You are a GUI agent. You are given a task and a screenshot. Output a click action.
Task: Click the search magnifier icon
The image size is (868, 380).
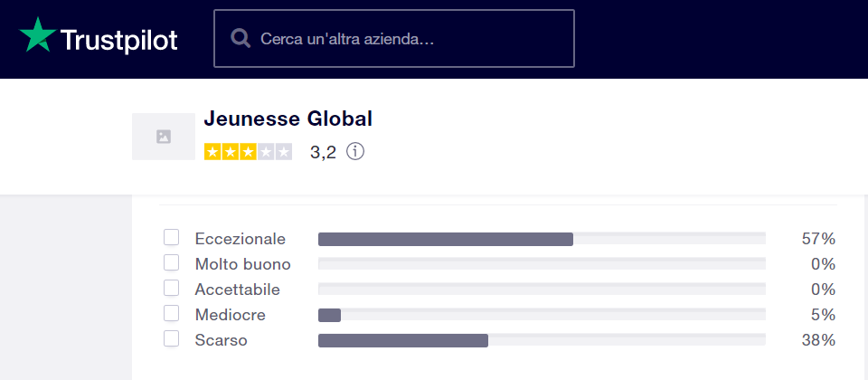pyautogui.click(x=241, y=39)
